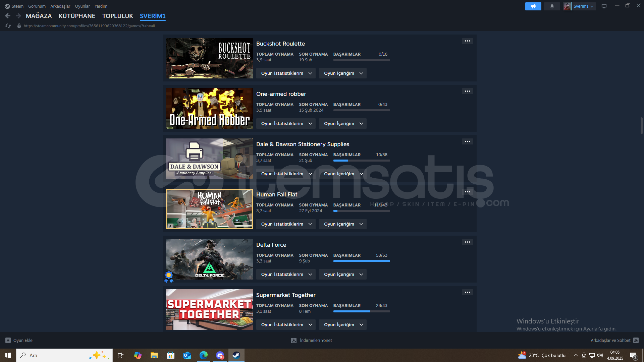This screenshot has height=362, width=644.
Task: Switch to the MAĞAZA tab
Action: [x=39, y=16]
